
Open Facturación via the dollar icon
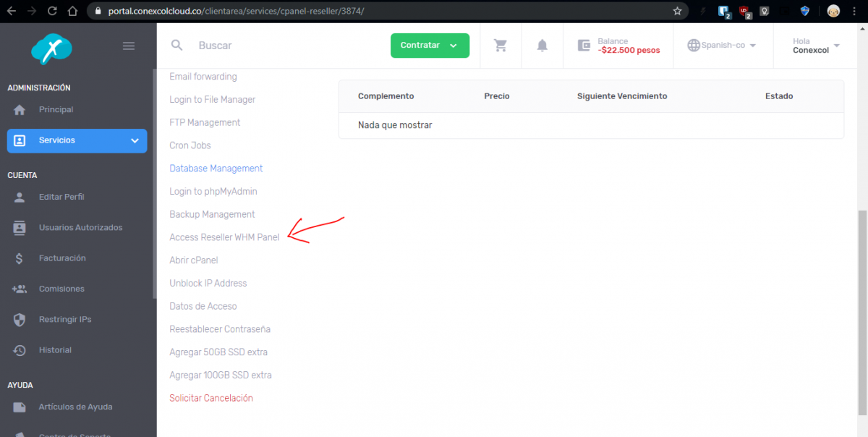coord(20,258)
